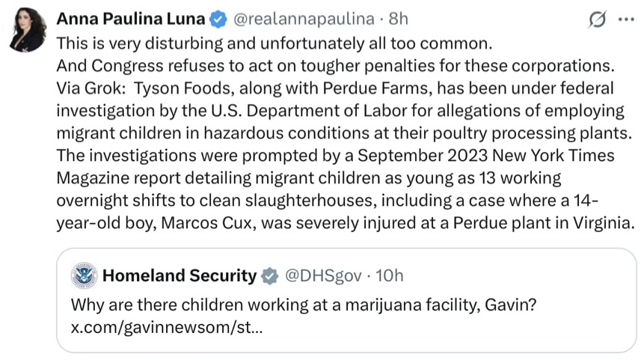Click the sentence about Congress refusing to act
Screen dimensions: 644x360
click(336, 66)
